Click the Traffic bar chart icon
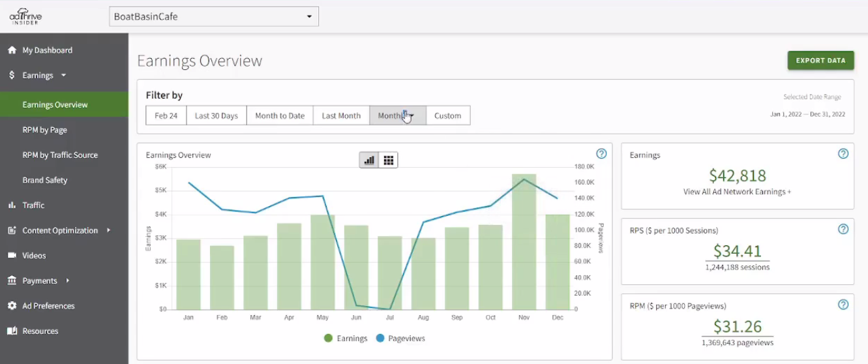The width and height of the screenshot is (868, 364). pos(12,205)
